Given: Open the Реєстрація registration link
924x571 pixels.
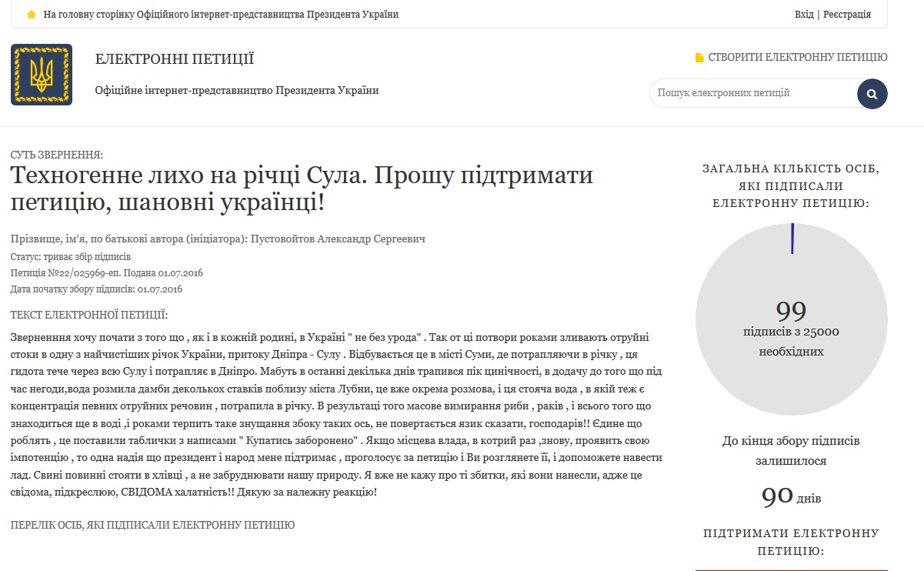Looking at the screenshot, I should click(847, 15).
